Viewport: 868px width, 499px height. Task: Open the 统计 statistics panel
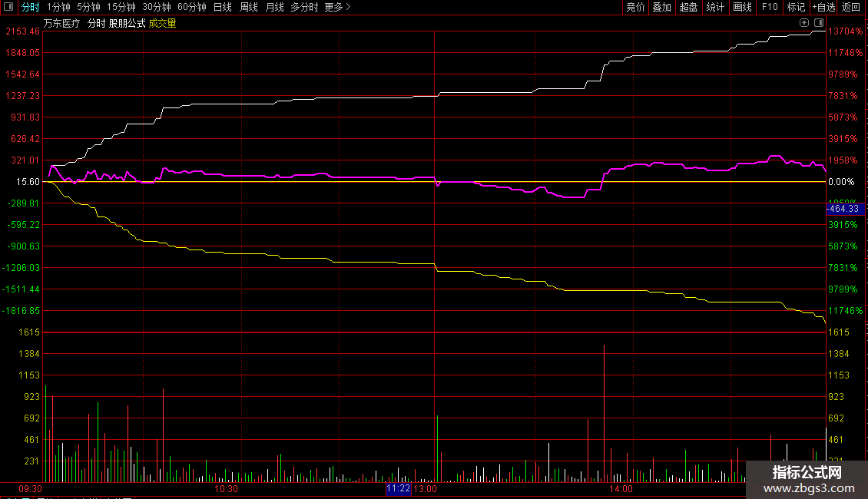point(715,7)
